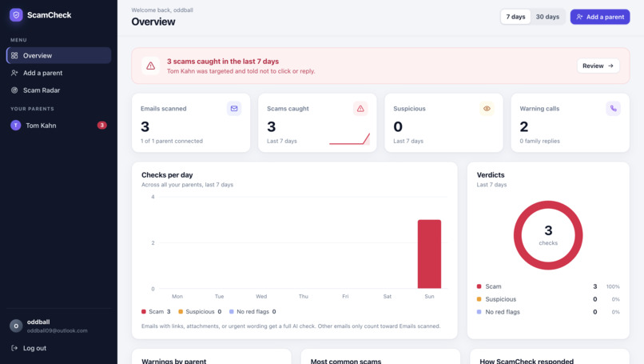Switch the range to 7 days
The height and width of the screenshot is (364, 644).
(515, 17)
